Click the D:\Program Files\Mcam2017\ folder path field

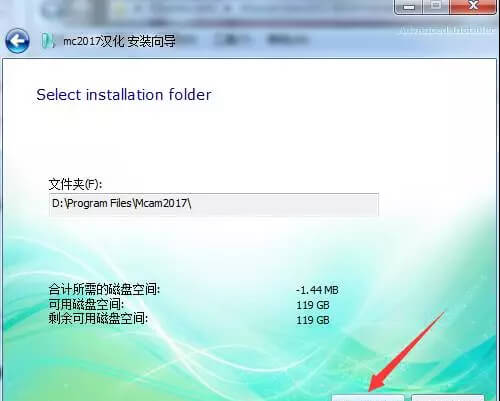point(214,204)
